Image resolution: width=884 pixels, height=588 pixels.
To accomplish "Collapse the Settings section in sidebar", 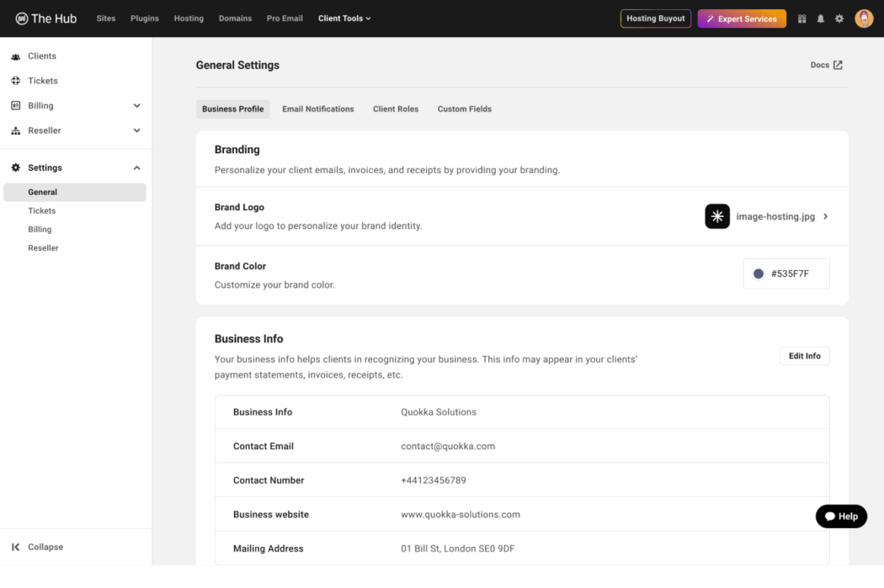I will click(x=136, y=167).
